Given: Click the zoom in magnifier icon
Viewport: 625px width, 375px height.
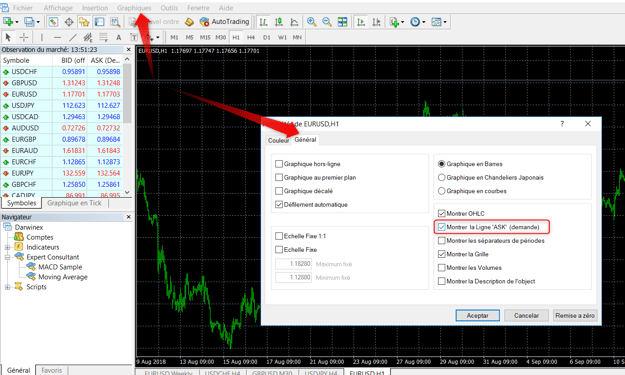Looking at the screenshot, I should pos(311,22).
